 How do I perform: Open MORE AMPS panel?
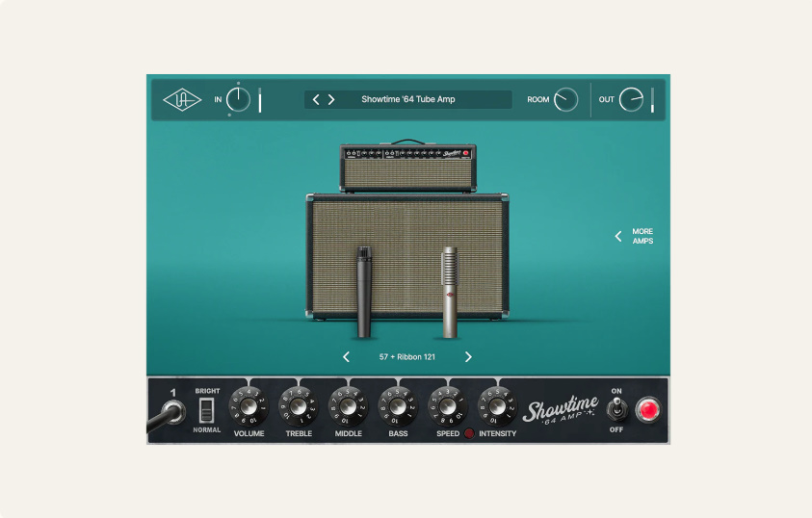click(636, 236)
